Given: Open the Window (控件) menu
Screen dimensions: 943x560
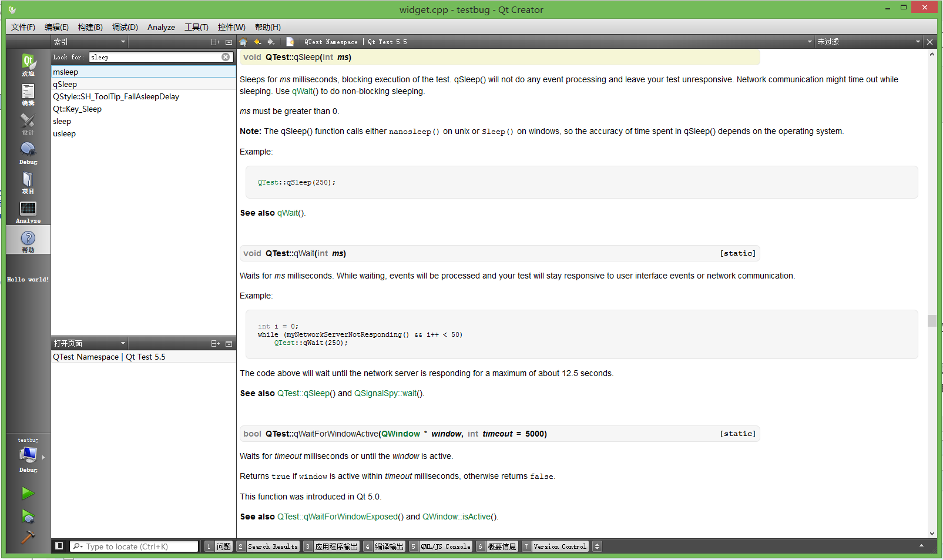Looking at the screenshot, I should [231, 27].
